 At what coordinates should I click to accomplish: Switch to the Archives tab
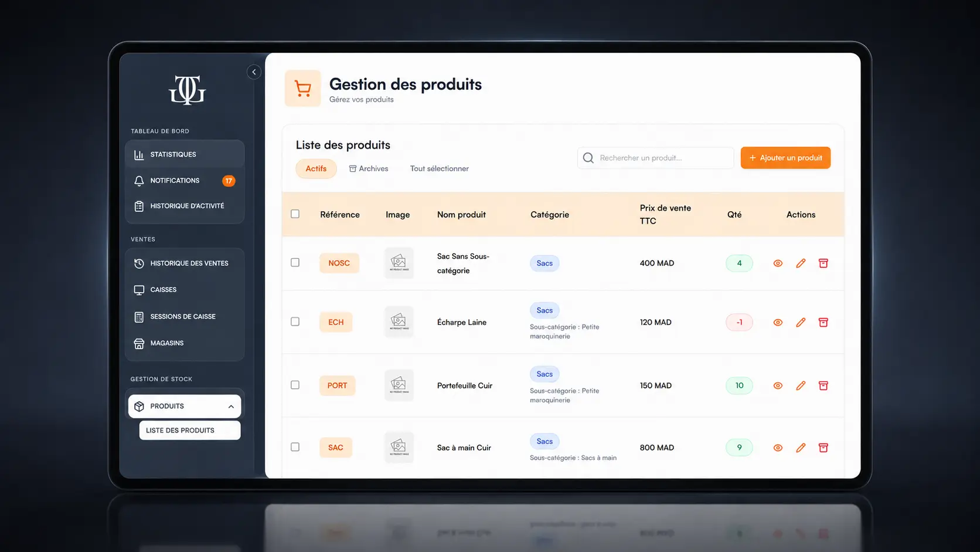369,168
